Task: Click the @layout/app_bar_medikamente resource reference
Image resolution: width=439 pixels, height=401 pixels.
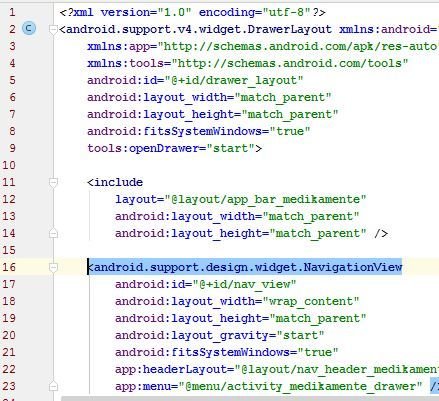Action: pyautogui.click(x=265, y=199)
